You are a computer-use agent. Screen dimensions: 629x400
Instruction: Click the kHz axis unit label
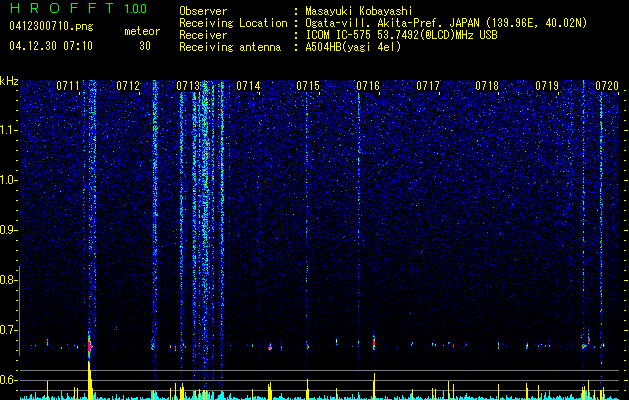pyautogui.click(x=9, y=81)
